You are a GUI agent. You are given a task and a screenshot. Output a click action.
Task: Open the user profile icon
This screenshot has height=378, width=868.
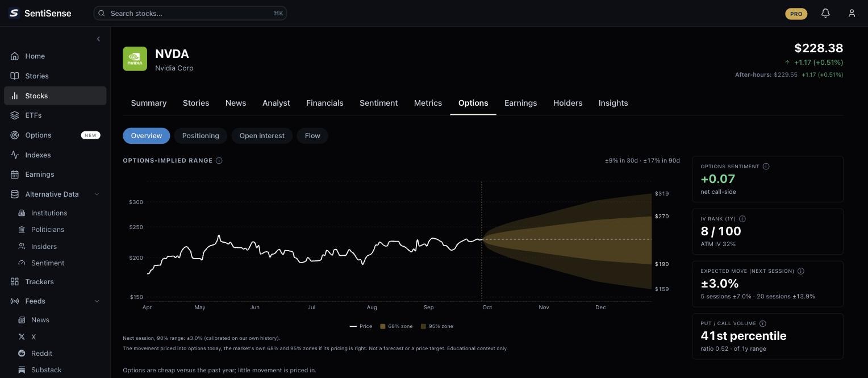(x=852, y=13)
